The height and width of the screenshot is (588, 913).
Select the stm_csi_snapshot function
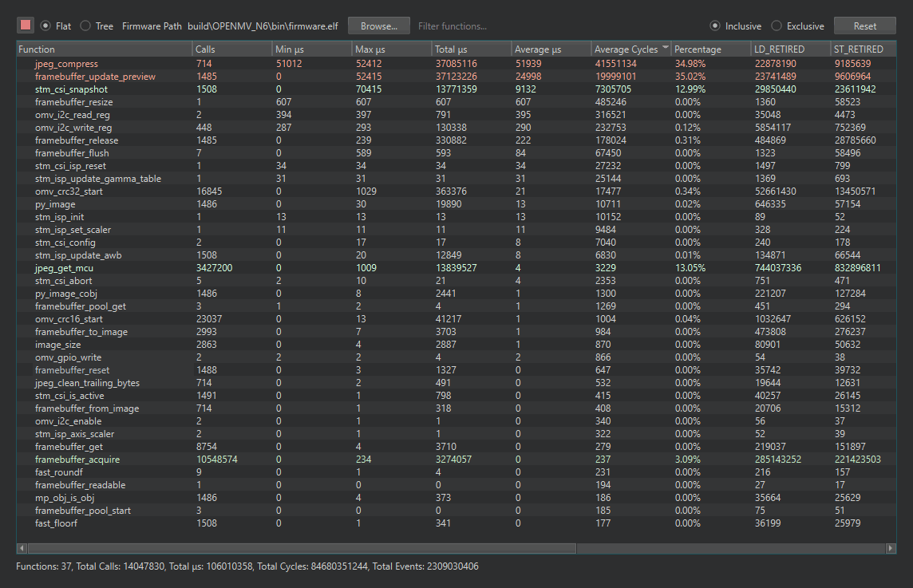[x=457, y=89]
